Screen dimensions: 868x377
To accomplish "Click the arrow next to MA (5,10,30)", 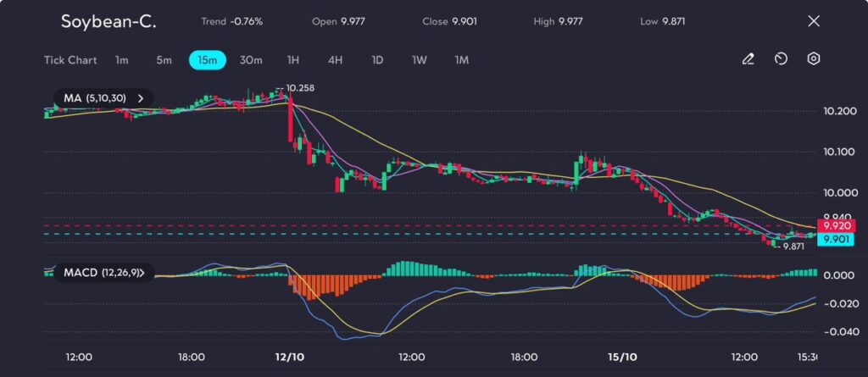I will pos(141,98).
